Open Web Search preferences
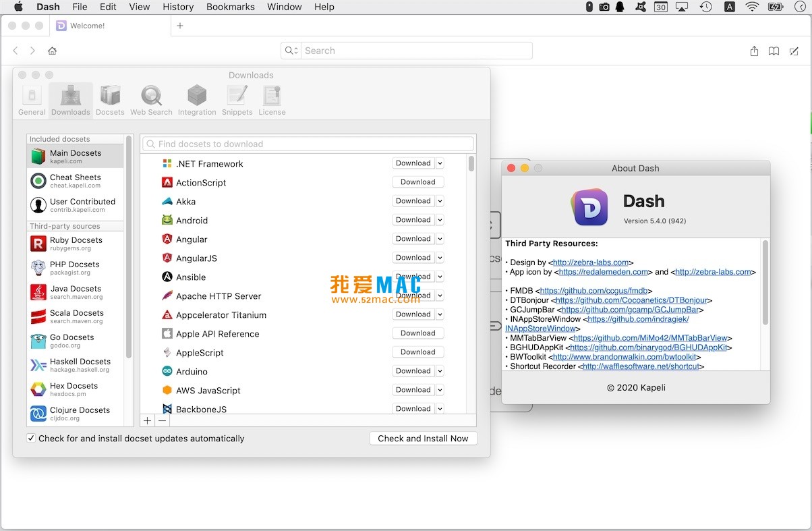This screenshot has height=531, width=812. pos(151,100)
